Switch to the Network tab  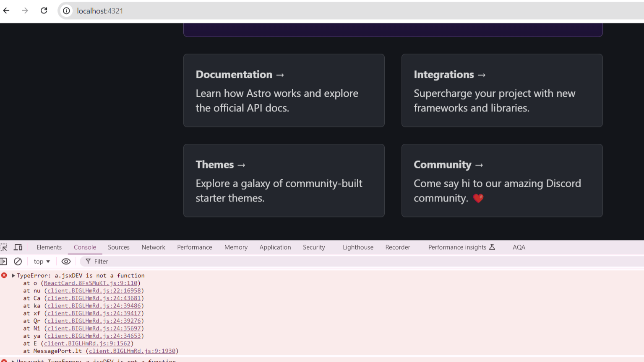153,247
